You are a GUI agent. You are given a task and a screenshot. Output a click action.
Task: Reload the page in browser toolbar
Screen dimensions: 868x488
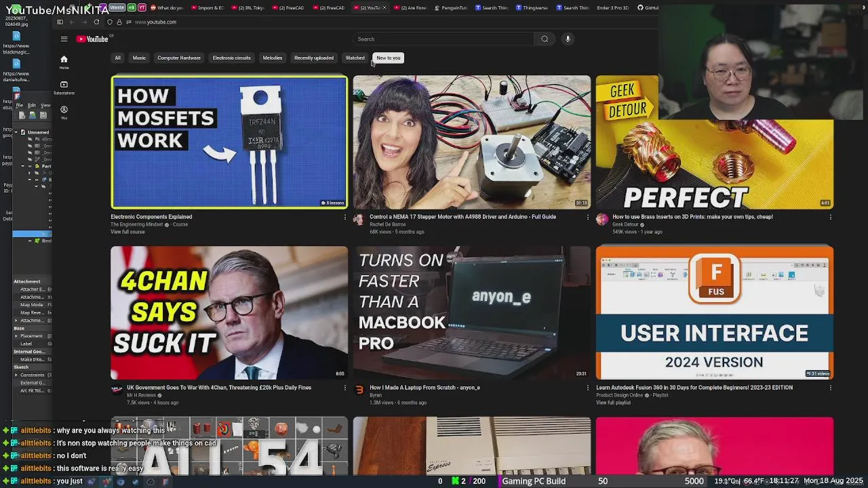96,22
